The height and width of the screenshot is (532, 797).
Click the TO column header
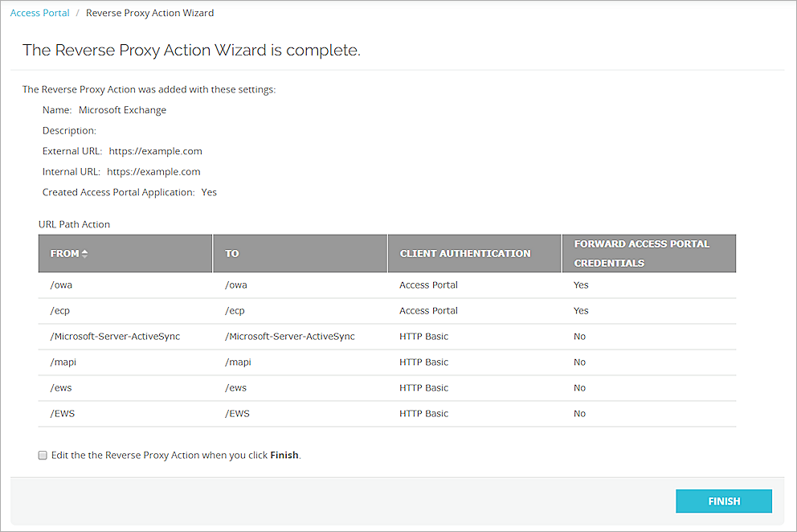pyautogui.click(x=232, y=253)
